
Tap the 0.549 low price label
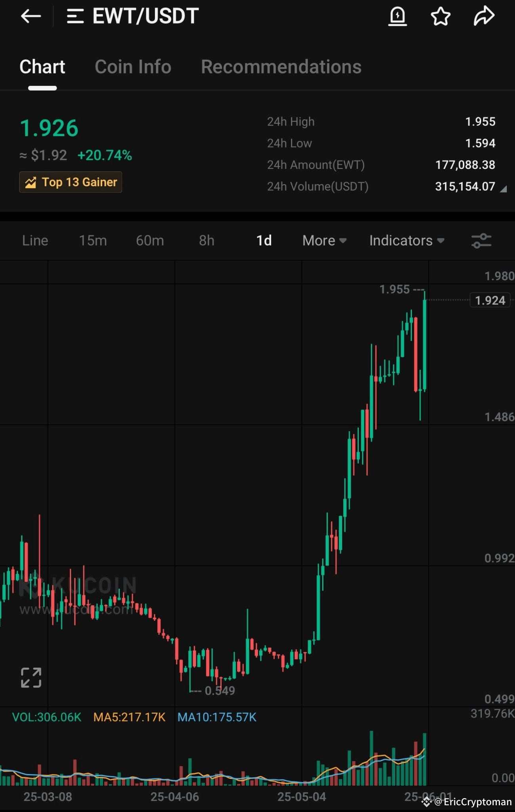click(x=220, y=691)
